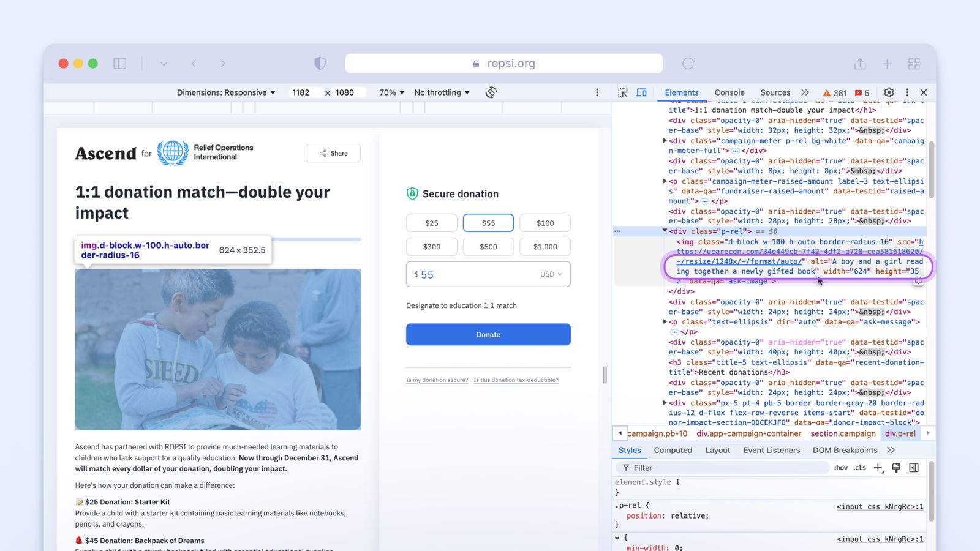
Task: Switch to the Computed tab
Action: (x=673, y=450)
